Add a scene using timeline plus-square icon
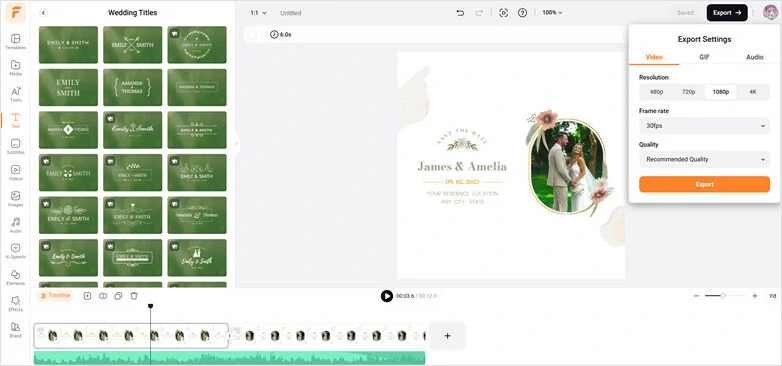 tap(87, 296)
